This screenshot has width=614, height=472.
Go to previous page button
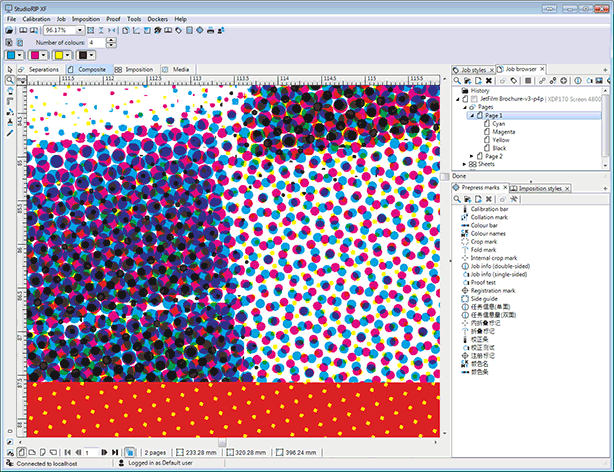tap(78, 452)
